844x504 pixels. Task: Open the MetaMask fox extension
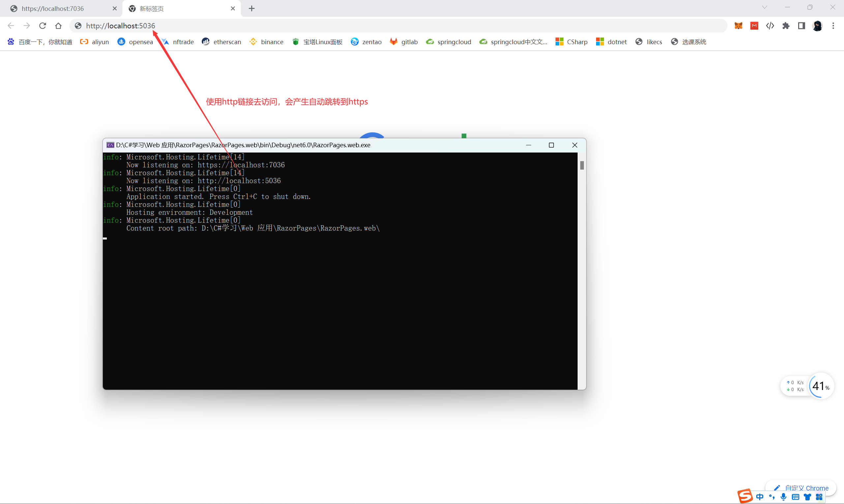[x=738, y=26]
